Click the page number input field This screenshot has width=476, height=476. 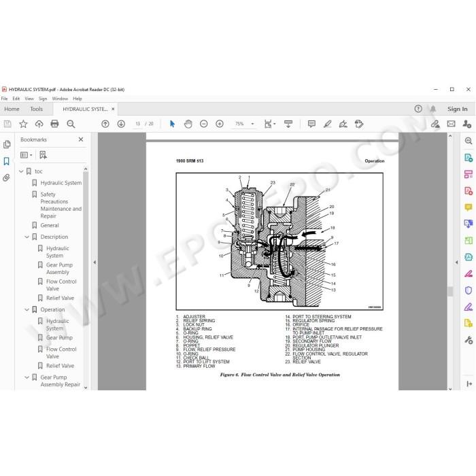tap(137, 124)
